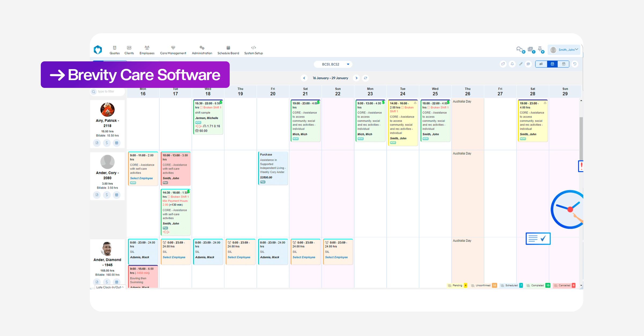Refresh the schedule board
The height and width of the screenshot is (336, 644).
(365, 78)
